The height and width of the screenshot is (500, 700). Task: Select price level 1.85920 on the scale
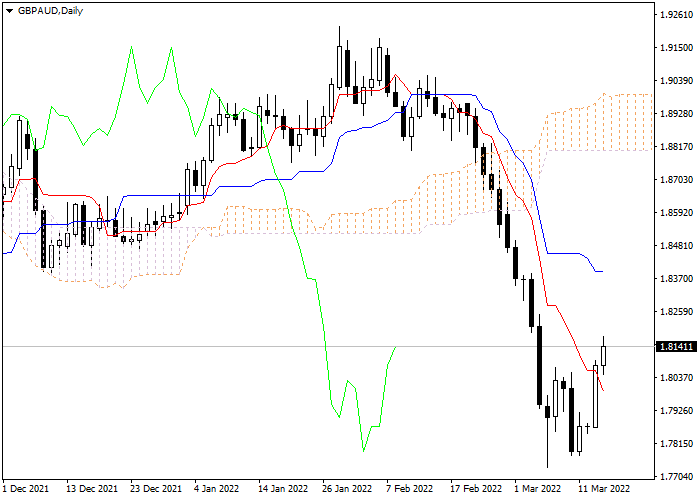tap(676, 212)
